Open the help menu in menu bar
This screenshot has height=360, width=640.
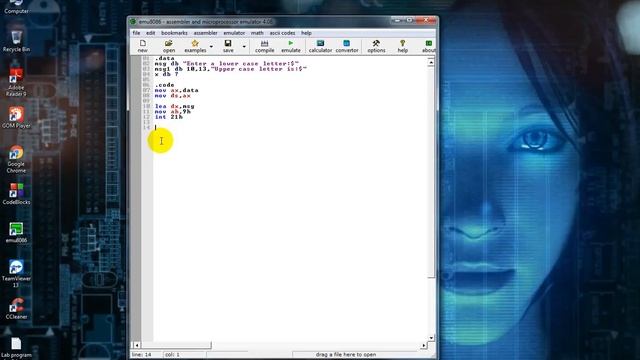tap(306, 33)
